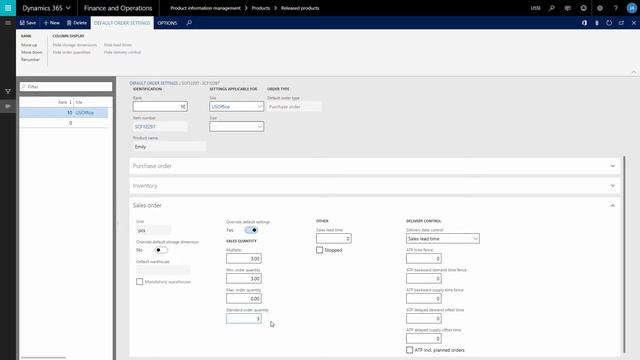Open the filter pane funnel icon
This screenshot has height=360, width=640.
(x=8, y=91)
